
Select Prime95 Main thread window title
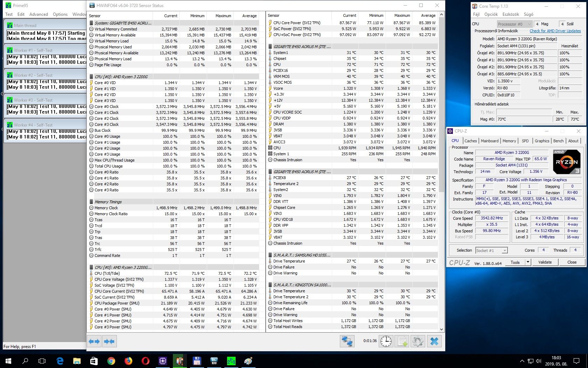point(25,26)
